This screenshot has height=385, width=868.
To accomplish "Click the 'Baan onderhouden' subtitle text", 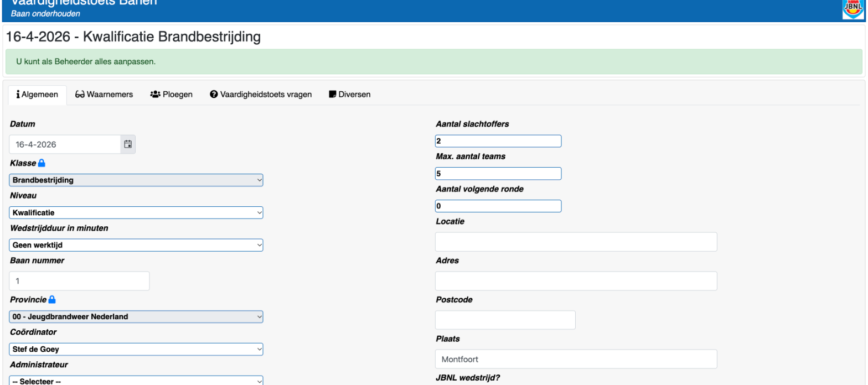I will pos(45,13).
